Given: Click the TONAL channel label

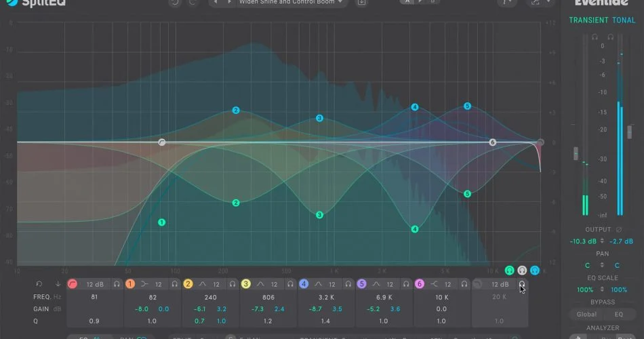Looking at the screenshot, I should (624, 20).
